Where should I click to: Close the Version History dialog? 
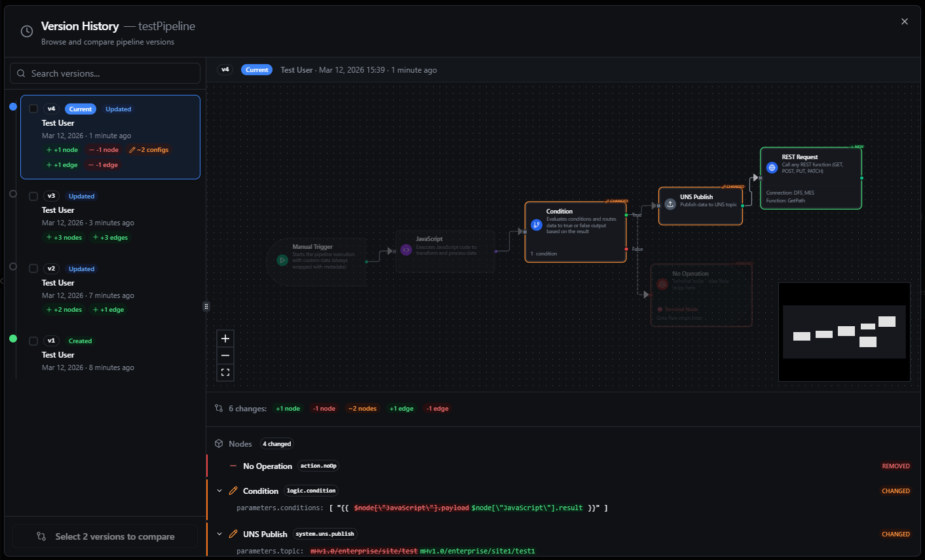(904, 22)
